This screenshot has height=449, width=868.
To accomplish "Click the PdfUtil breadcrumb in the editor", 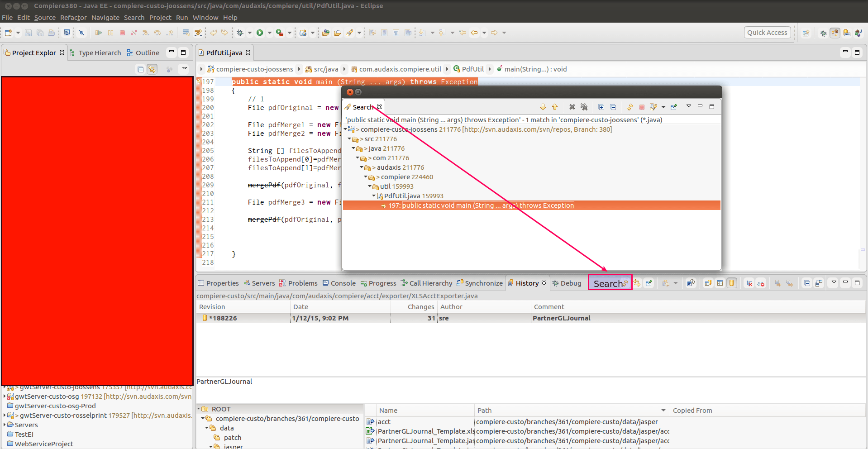I will 468,69.
